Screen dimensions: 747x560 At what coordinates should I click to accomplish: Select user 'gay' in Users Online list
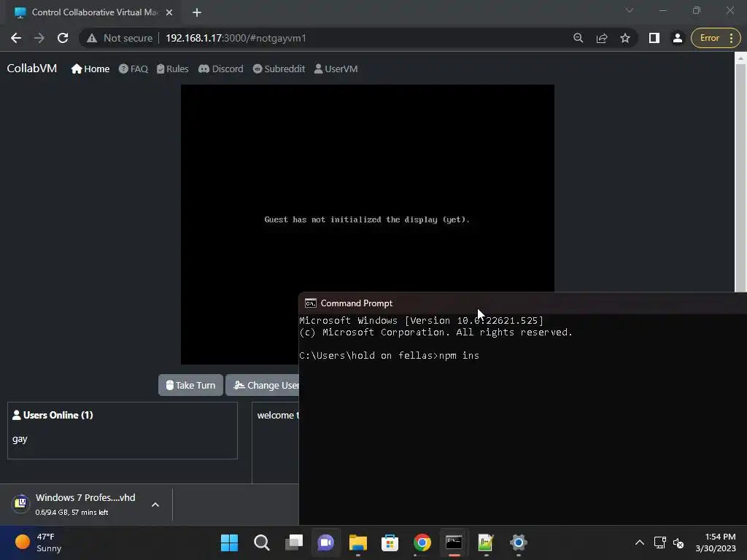point(20,439)
